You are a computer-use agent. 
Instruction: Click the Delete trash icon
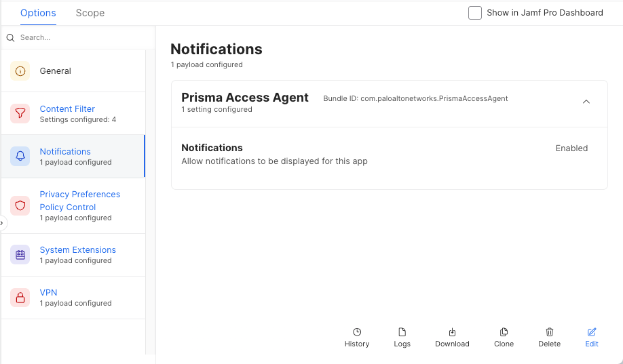point(550,332)
